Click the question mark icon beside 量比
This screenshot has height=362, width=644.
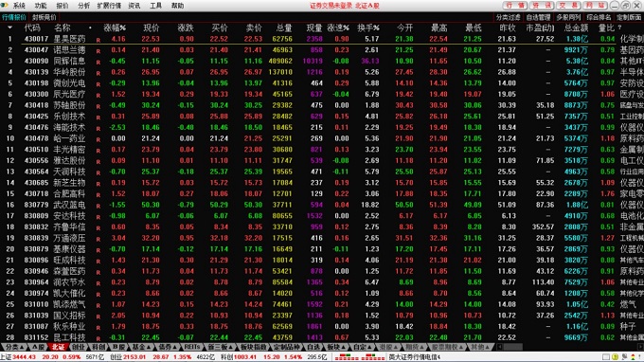tap(619, 27)
